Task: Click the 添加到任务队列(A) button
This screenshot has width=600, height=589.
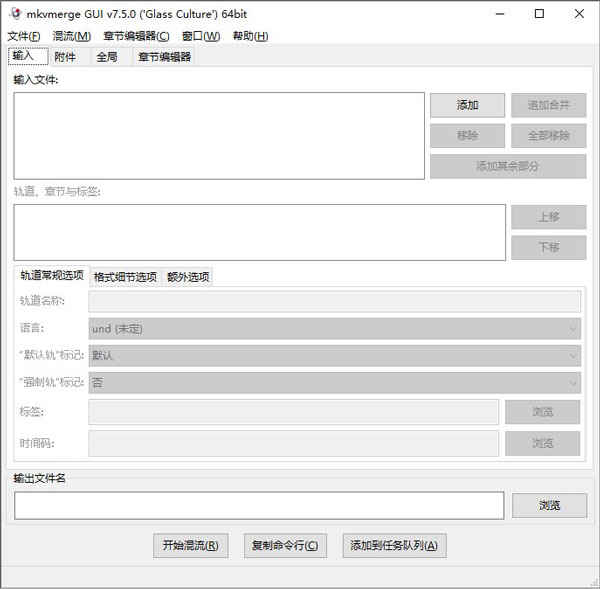Action: point(394,545)
